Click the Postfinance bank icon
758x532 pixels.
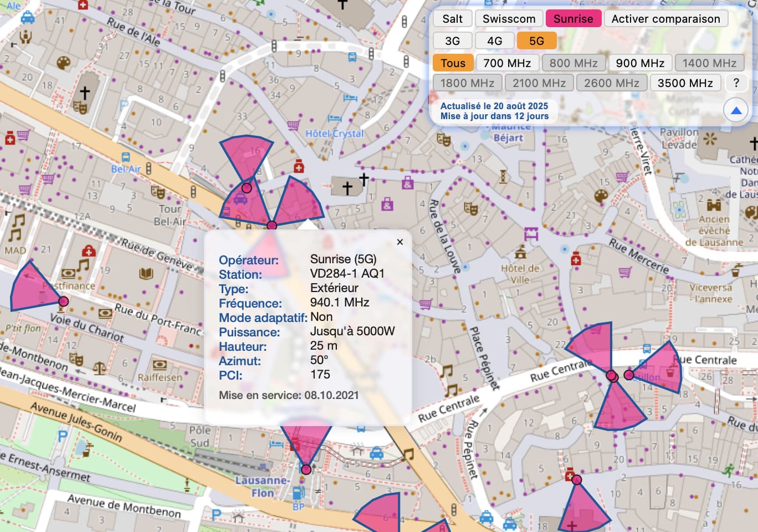tap(68, 273)
